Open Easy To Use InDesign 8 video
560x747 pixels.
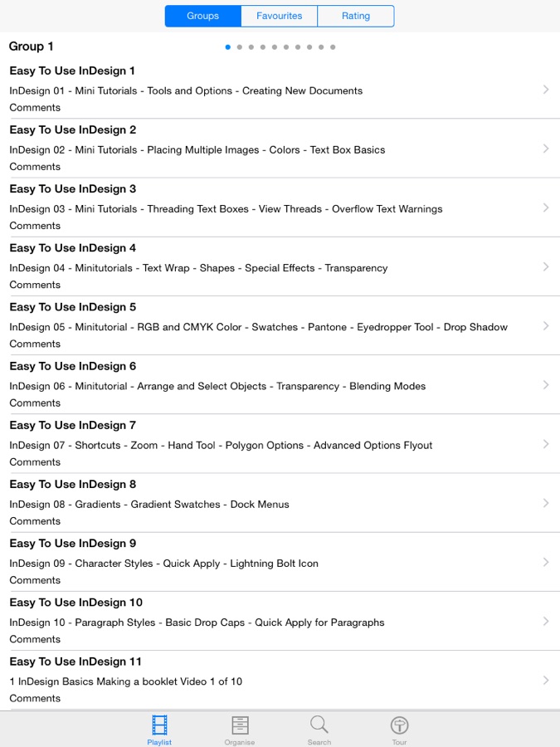[73, 485]
